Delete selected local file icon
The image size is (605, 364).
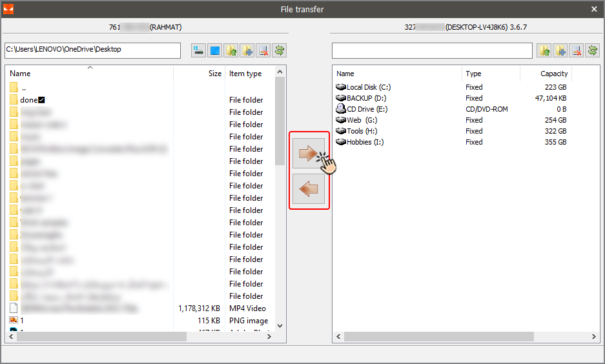click(263, 50)
